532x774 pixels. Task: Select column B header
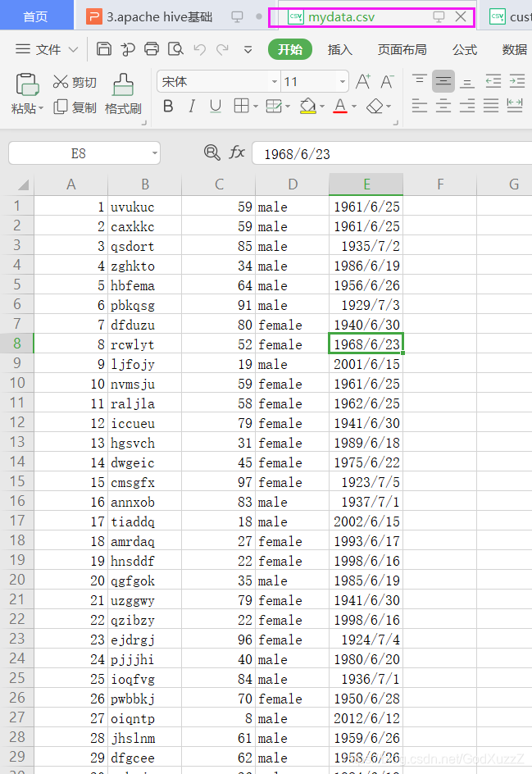pyautogui.click(x=144, y=184)
